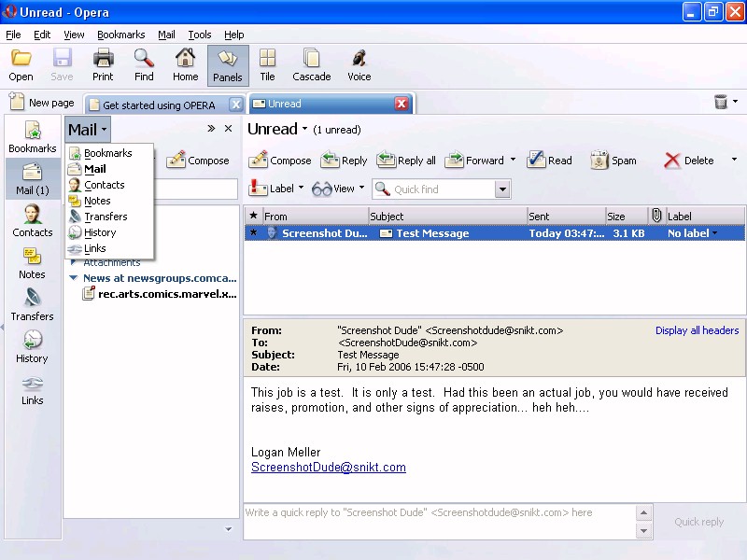
Task: Open the Bookmarks menu in menu bar
Action: 121,35
